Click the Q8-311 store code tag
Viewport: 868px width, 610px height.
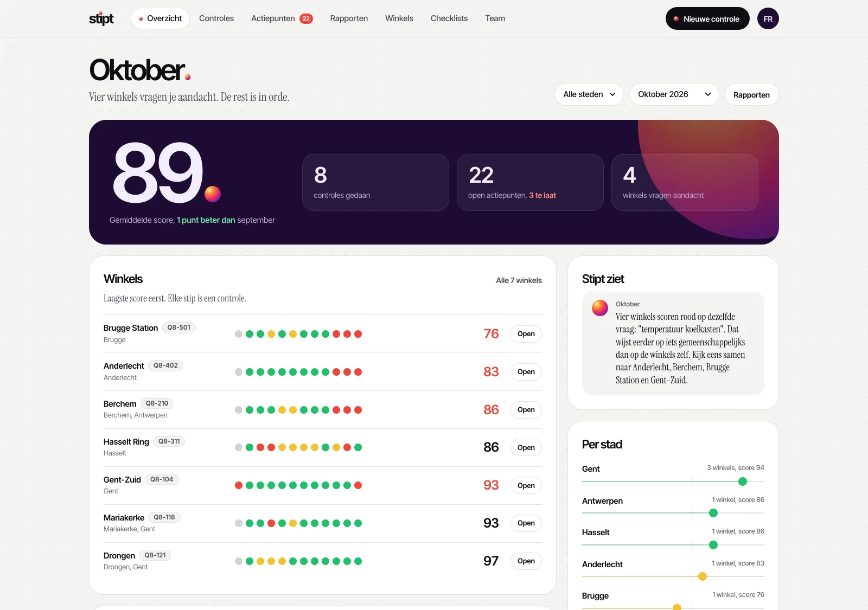[169, 441]
